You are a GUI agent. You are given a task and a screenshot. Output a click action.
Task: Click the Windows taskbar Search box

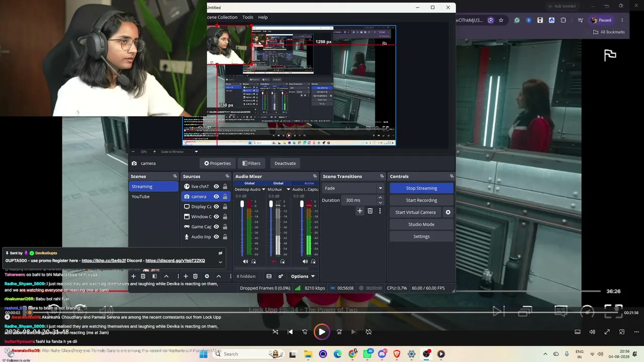pyautogui.click(x=249, y=354)
